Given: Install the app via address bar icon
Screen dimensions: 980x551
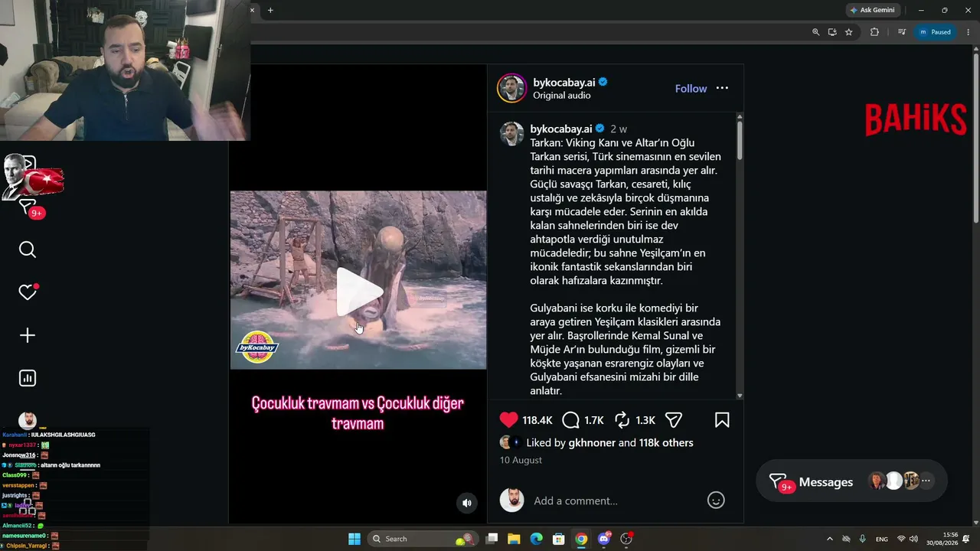Looking at the screenshot, I should point(832,32).
